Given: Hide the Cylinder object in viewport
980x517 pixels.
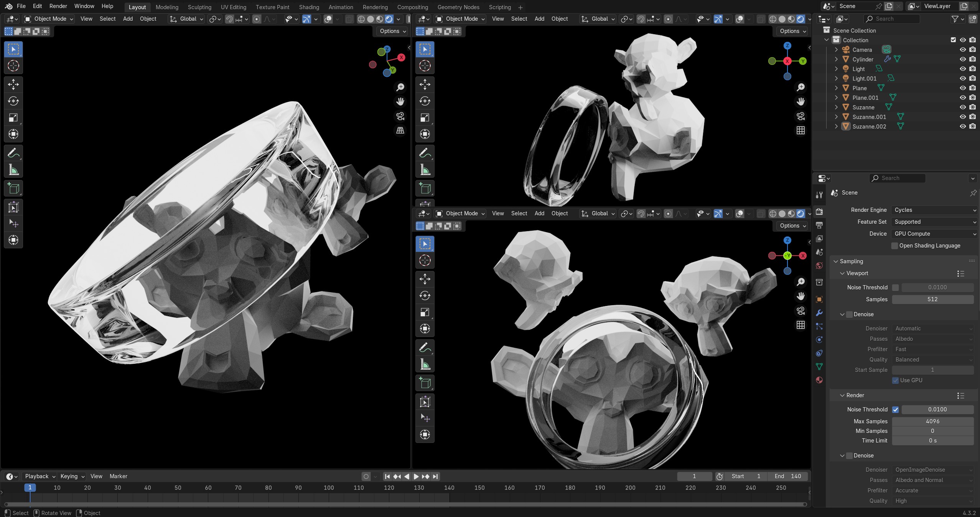Looking at the screenshot, I should (x=963, y=59).
